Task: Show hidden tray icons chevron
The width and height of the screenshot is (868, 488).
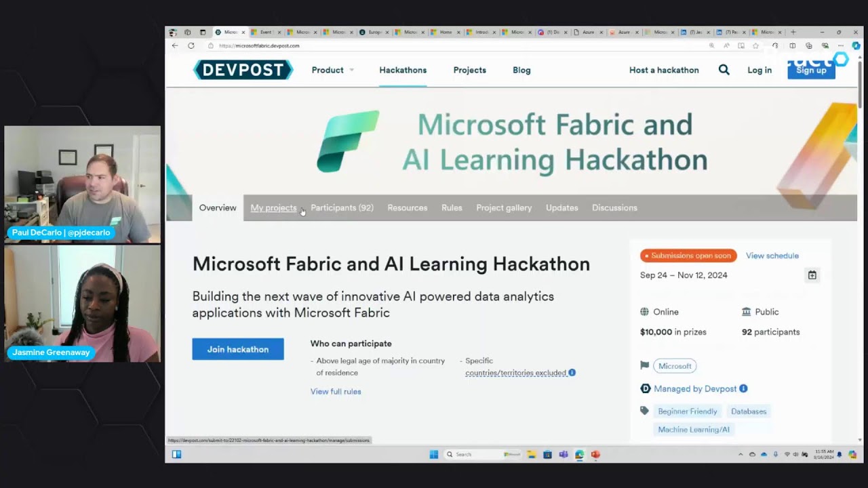Action: pyautogui.click(x=741, y=454)
